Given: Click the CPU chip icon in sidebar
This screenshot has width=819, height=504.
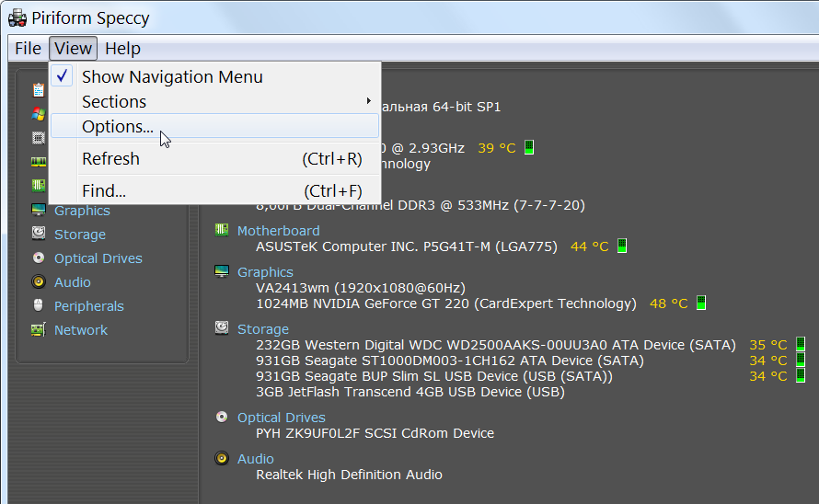Looking at the screenshot, I should [39, 138].
